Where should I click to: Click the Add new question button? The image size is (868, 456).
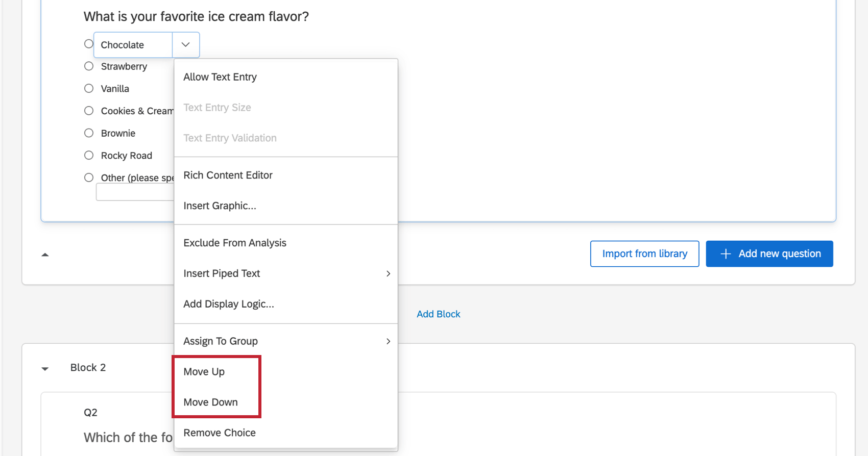(769, 254)
